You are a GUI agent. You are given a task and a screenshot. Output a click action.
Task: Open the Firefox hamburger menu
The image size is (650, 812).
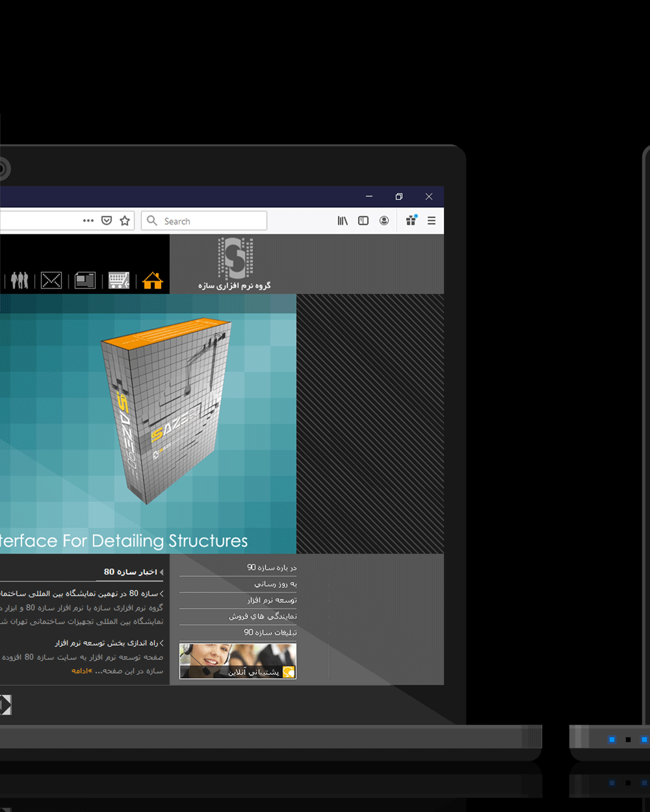pyautogui.click(x=432, y=221)
